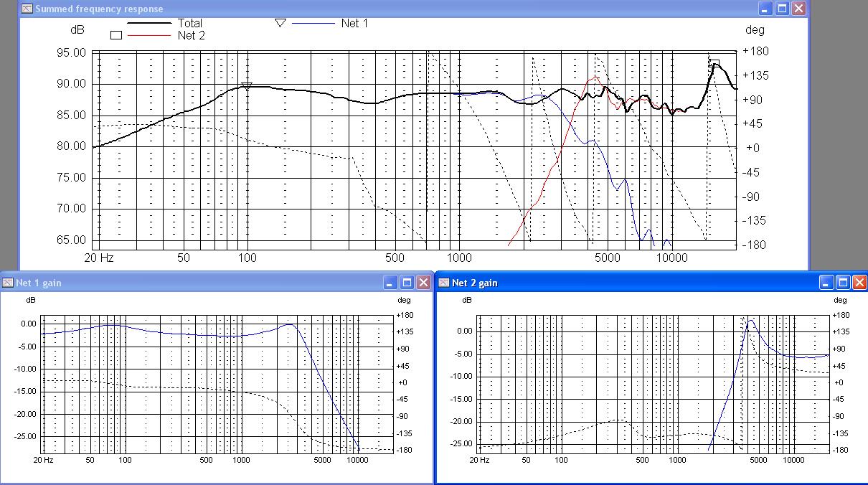868x485 pixels.
Task: Click the Net 1 gain window icon
Action: point(8,283)
